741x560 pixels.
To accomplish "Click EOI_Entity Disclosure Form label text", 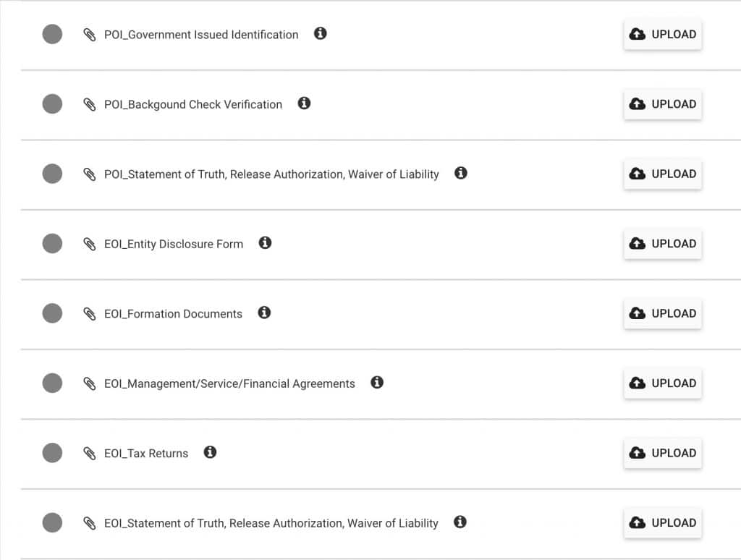I will (x=174, y=244).
